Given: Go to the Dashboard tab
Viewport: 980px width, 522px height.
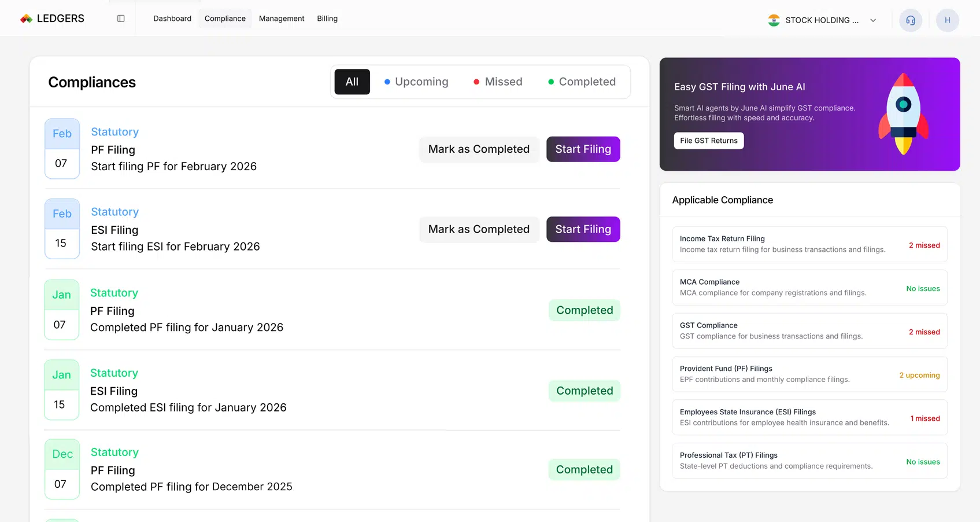Looking at the screenshot, I should click(172, 19).
